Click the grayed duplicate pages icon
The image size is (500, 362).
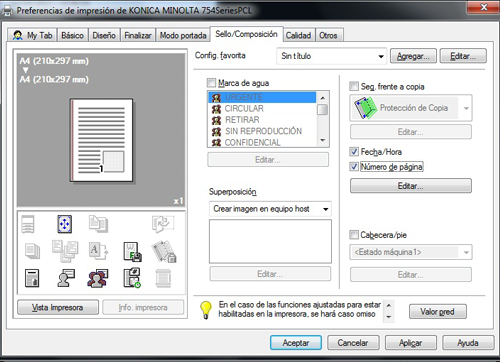coord(98,224)
